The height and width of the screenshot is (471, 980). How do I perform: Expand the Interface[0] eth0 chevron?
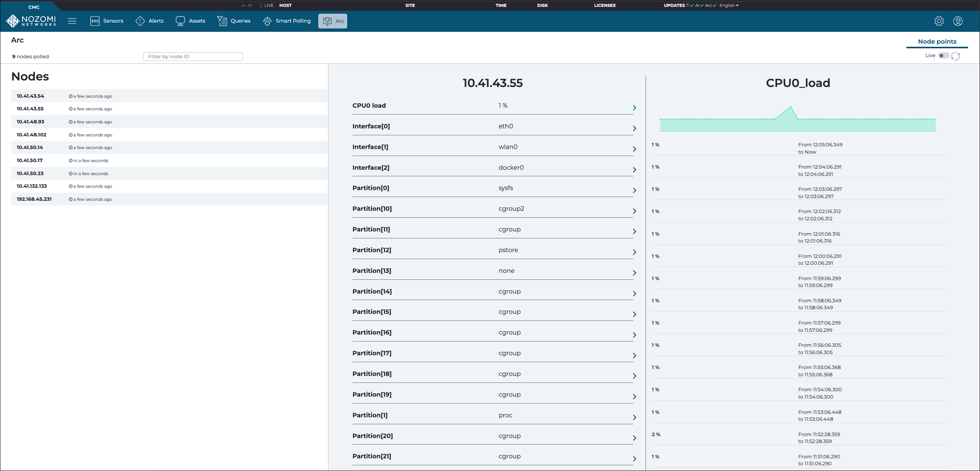click(634, 128)
